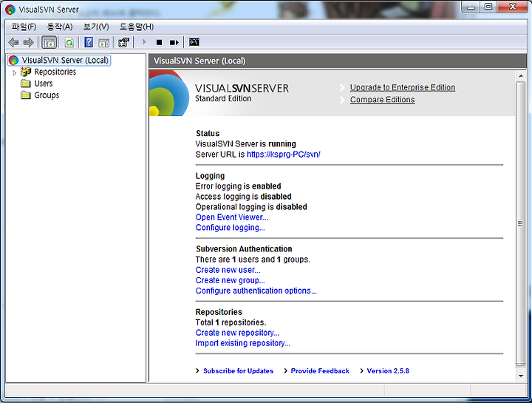Start the server with the play icon

(144, 42)
